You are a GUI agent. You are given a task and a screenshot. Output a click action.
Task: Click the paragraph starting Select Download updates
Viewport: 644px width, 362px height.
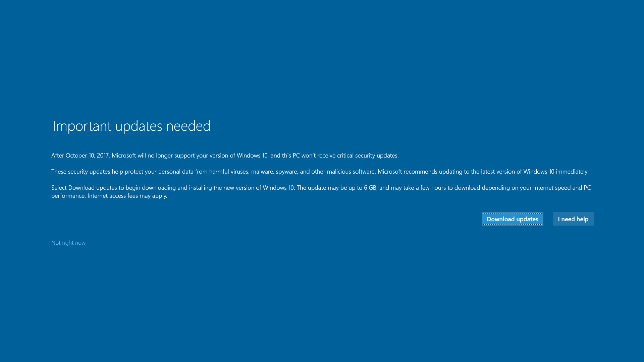point(321,192)
